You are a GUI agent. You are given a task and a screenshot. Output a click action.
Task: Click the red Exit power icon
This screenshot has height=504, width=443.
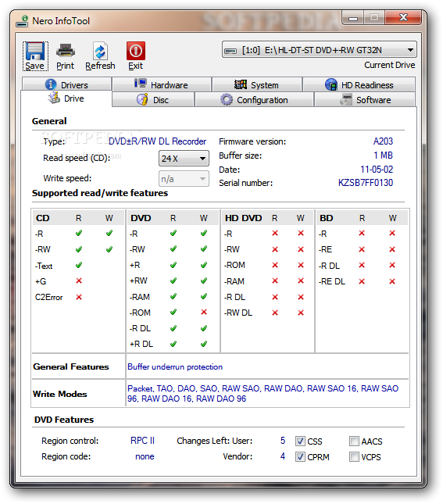coord(136,51)
